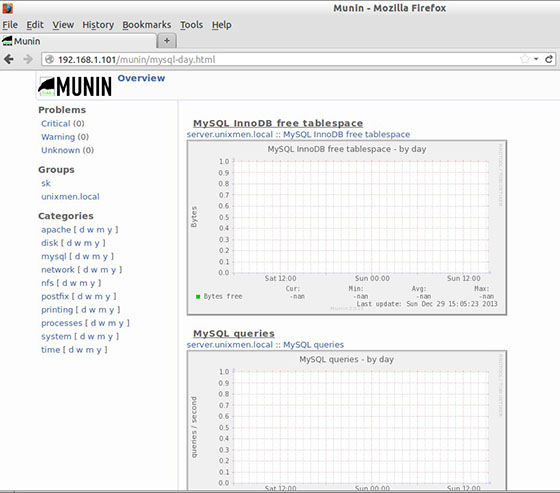The height and width of the screenshot is (493, 560).
Task: Go to the Overview link
Action: (141, 78)
